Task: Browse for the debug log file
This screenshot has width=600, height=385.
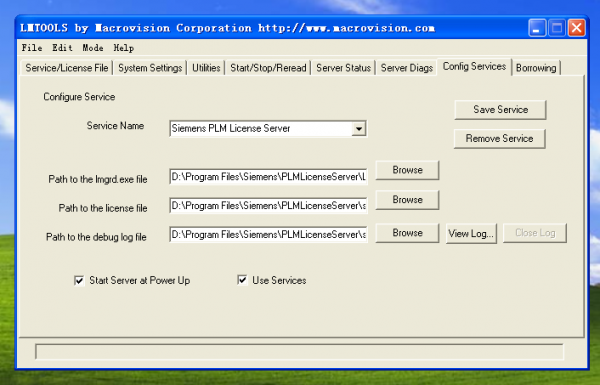Action: 407,233
